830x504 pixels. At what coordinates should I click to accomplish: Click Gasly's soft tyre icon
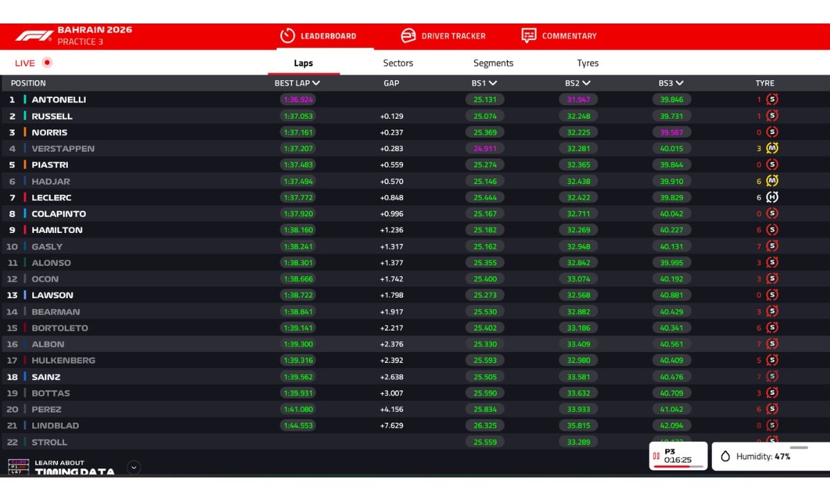tap(773, 246)
